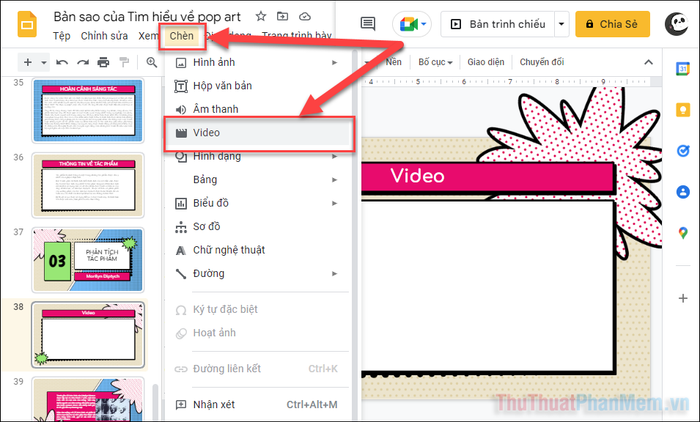This screenshot has height=422, width=700.
Task: Select slide 37 thumbnail
Action: click(x=88, y=260)
